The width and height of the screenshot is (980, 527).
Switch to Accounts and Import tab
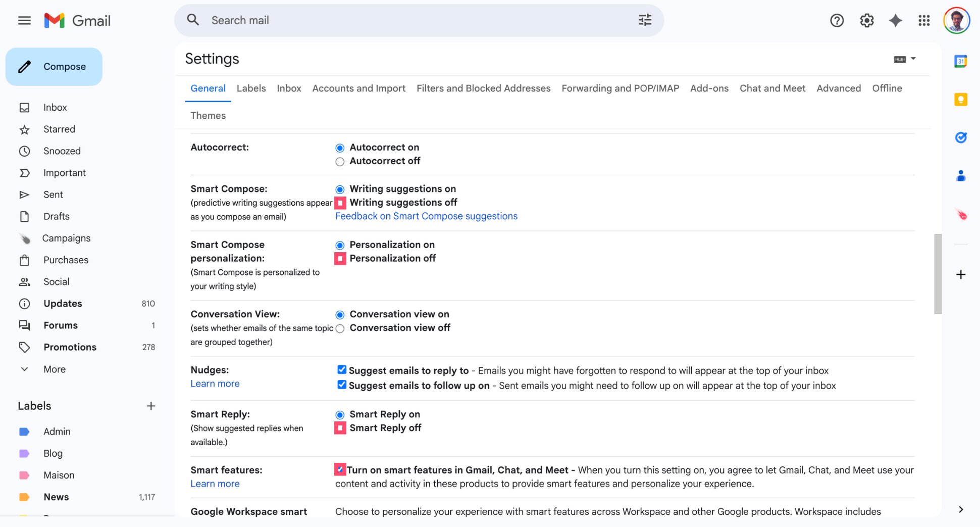click(x=358, y=88)
